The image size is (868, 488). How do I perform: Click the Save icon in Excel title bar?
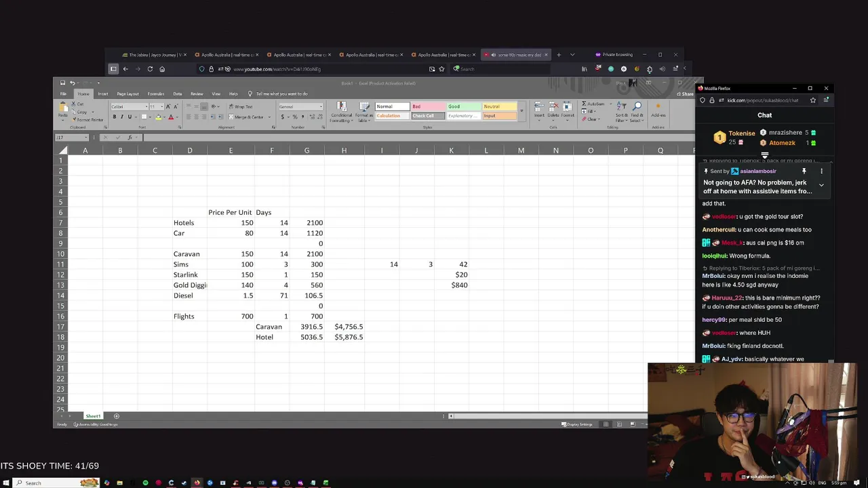62,83
